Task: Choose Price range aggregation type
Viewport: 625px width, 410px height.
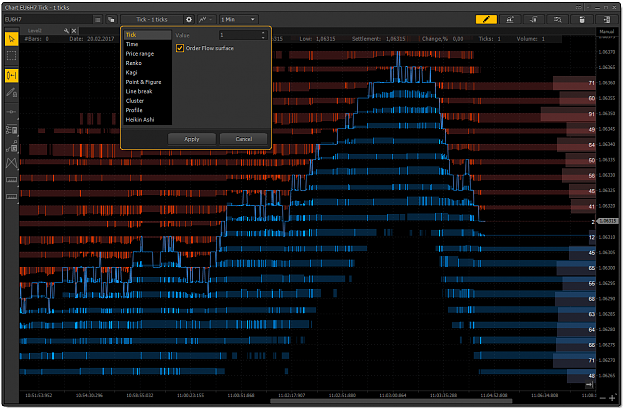Action: [147, 54]
